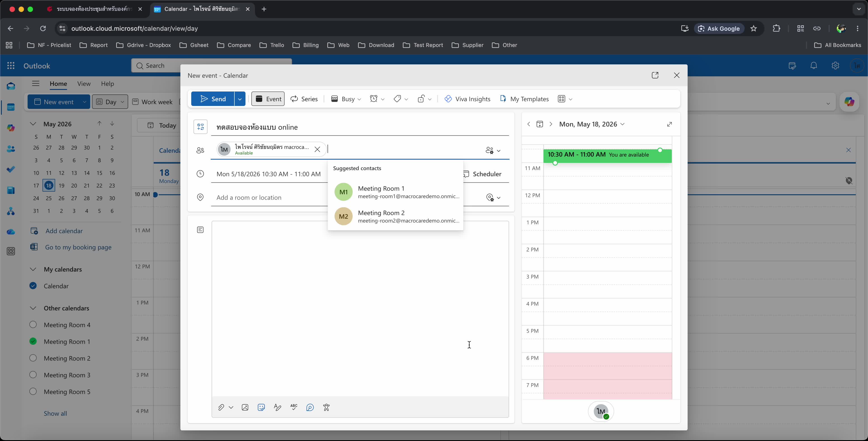
Task: Open the Loop component icon
Action: 310,408
